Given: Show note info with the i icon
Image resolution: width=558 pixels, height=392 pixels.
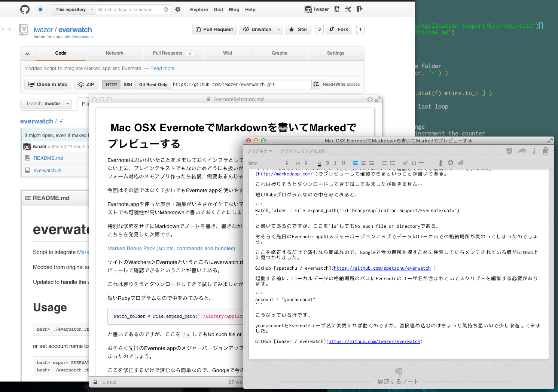Looking at the screenshot, I should (534, 151).
